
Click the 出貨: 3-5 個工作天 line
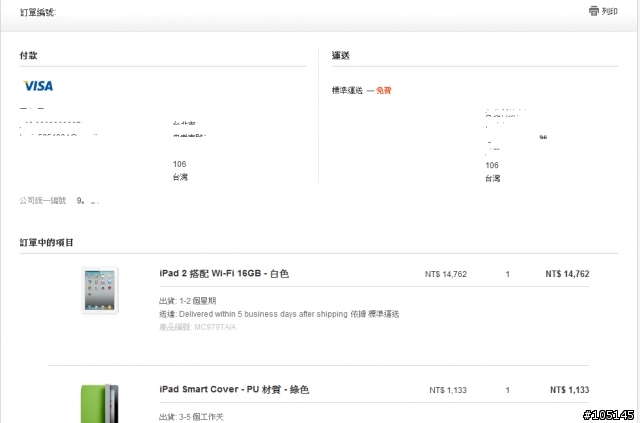191,417
